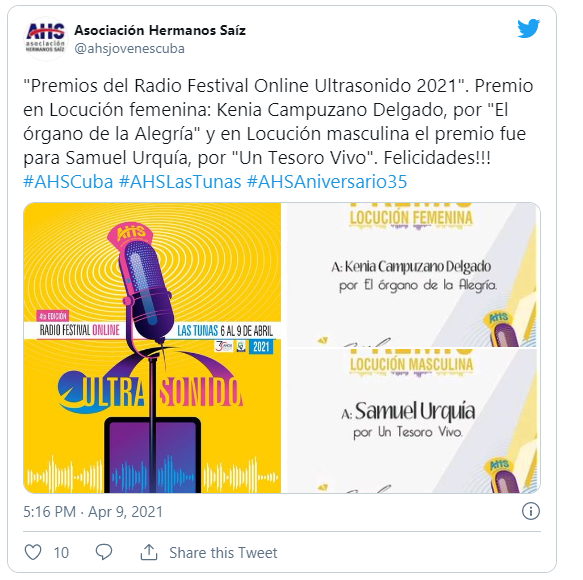Open the Locución Masculina award image
The image size is (583, 580).
(x=411, y=420)
